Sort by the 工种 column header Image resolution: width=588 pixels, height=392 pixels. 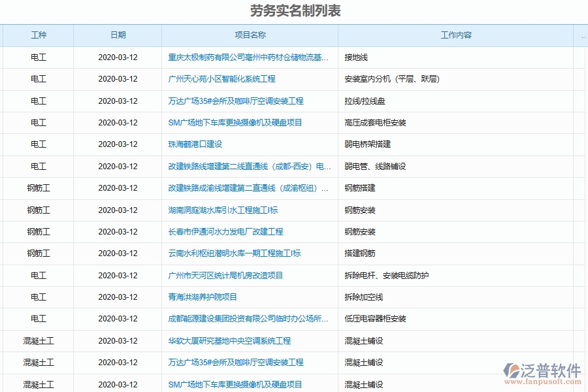[x=38, y=36]
